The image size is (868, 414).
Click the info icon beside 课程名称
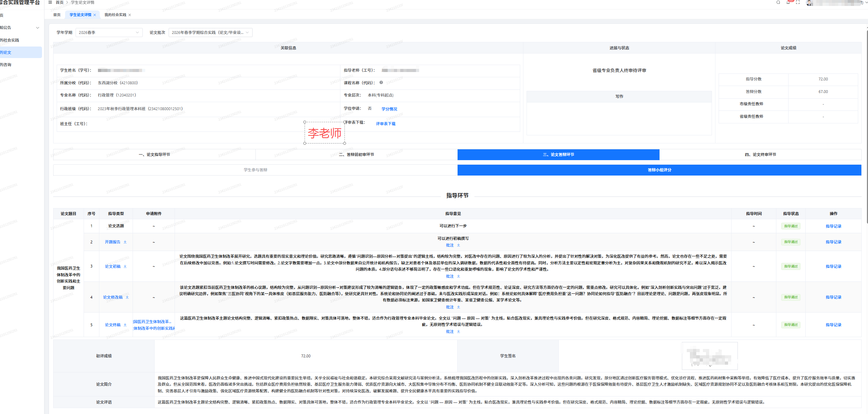coord(381,83)
